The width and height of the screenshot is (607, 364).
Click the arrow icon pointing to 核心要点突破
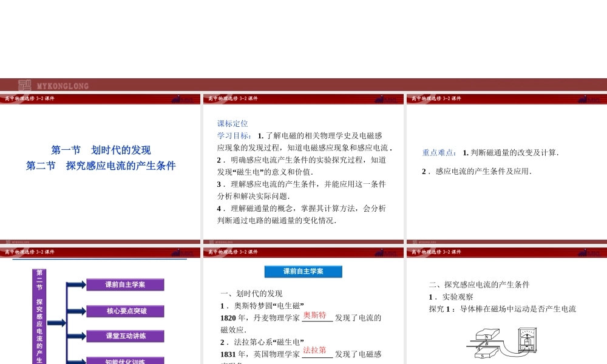(76, 311)
